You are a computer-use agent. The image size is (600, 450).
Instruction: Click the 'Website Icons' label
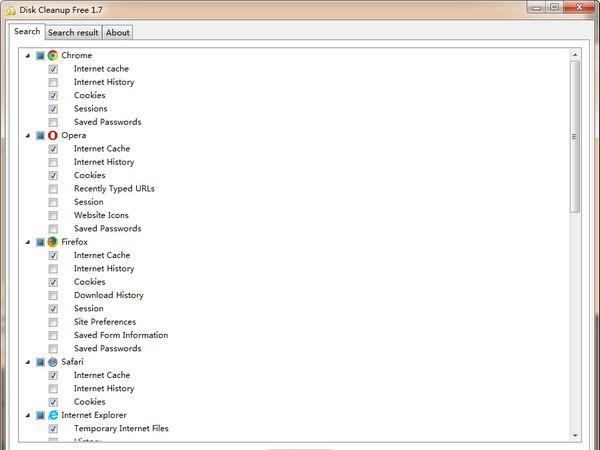click(101, 215)
